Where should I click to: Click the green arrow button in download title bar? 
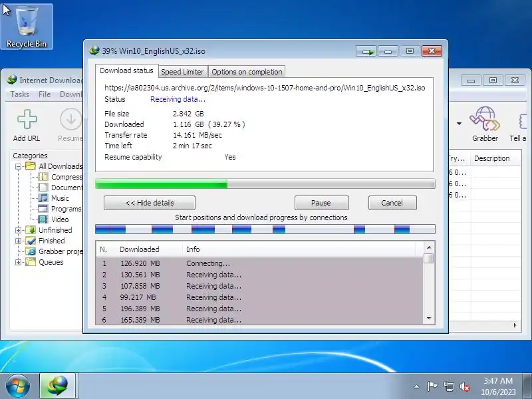(x=366, y=51)
